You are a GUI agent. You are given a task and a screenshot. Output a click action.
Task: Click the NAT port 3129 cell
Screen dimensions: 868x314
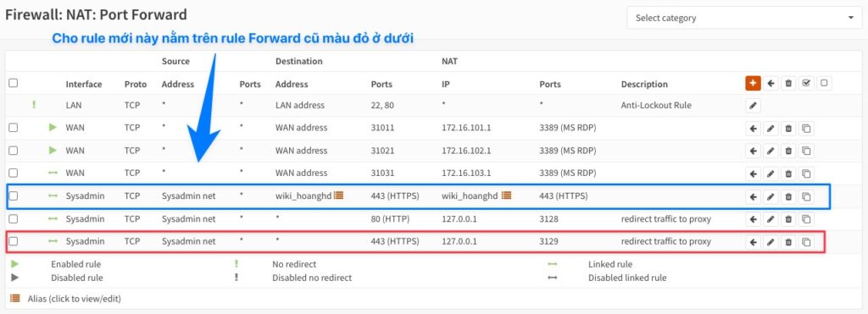click(x=549, y=241)
